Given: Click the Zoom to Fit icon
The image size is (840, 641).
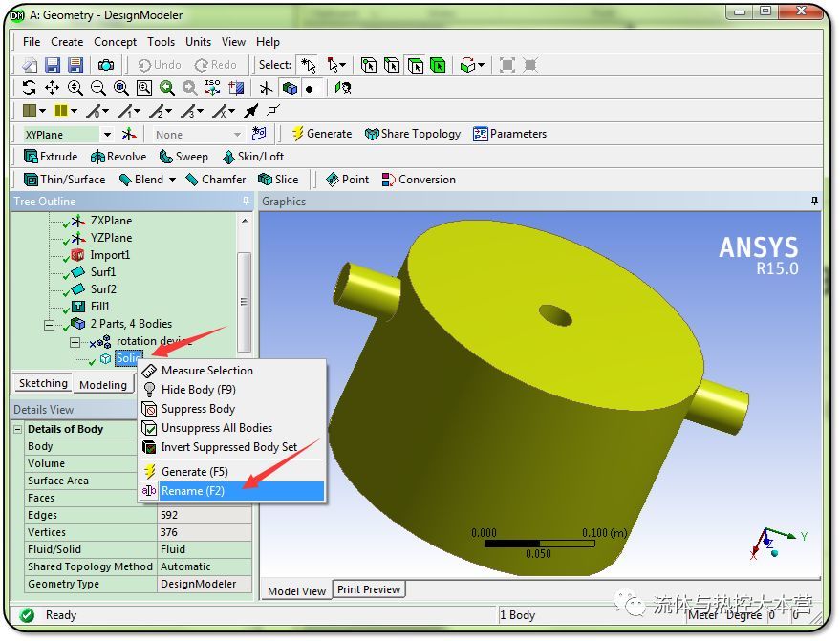Looking at the screenshot, I should [121, 87].
